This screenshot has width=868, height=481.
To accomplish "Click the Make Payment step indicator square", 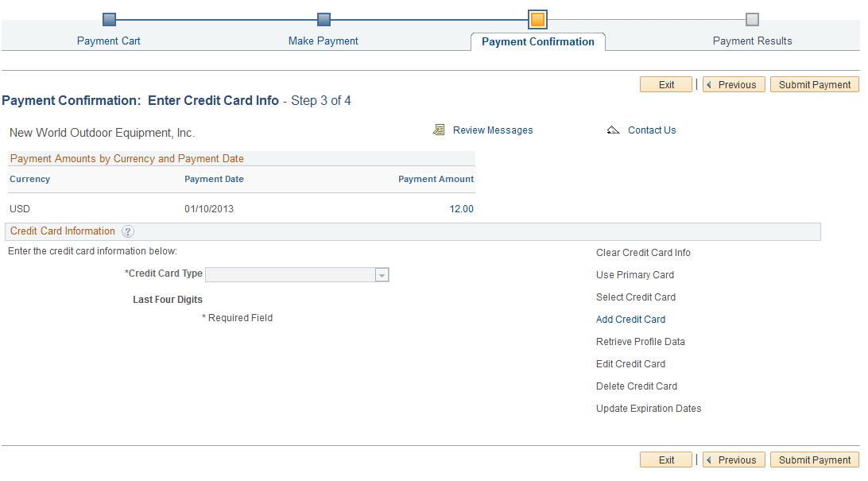I will tap(324, 19).
